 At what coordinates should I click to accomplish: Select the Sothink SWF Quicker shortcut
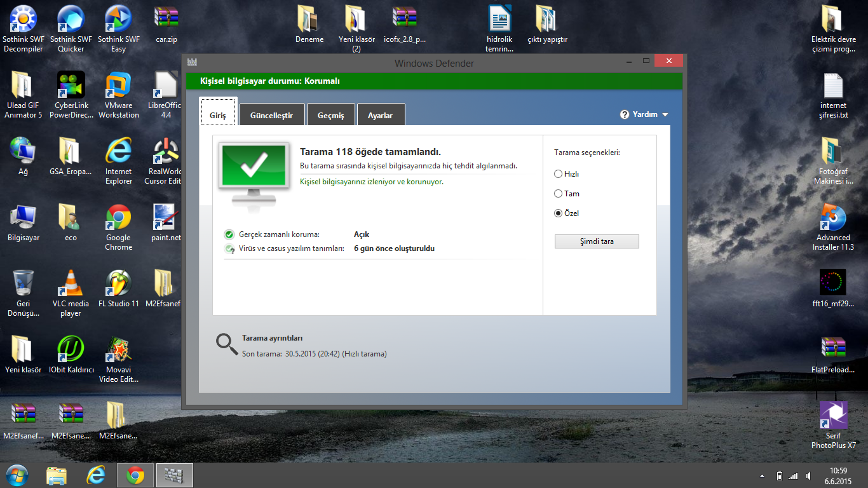(x=71, y=30)
